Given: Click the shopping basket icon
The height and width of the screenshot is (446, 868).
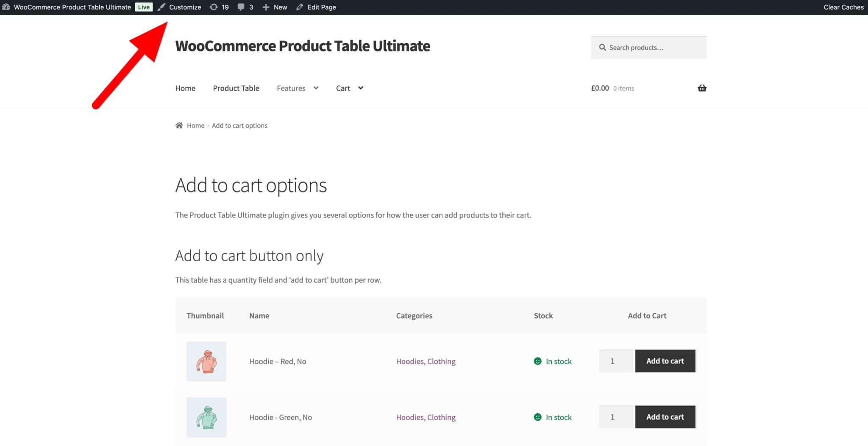Looking at the screenshot, I should tap(702, 88).
